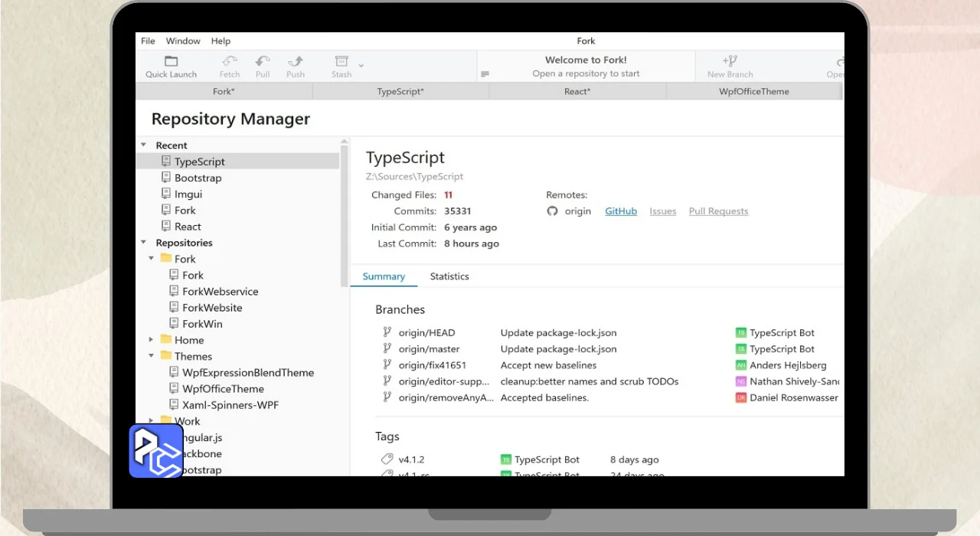Click the Stash toolbar icon
Screen dimensions: 980x536
click(x=341, y=62)
